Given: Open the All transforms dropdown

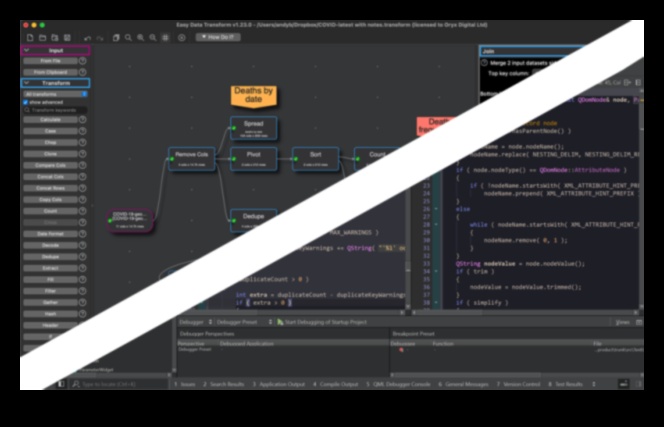Looking at the screenshot, I should pos(55,94).
